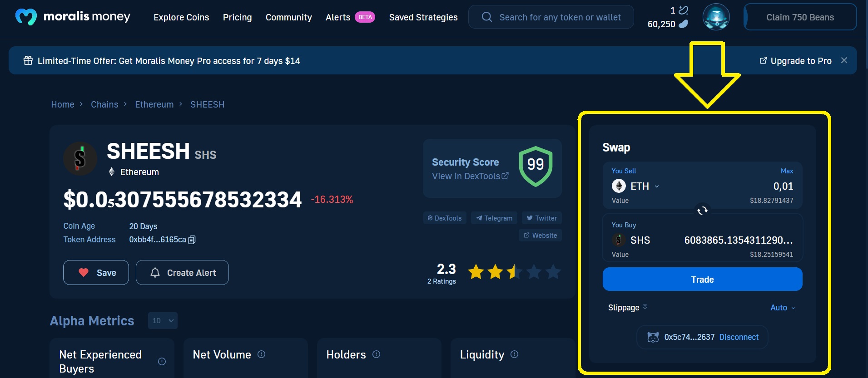Open Alerts beta page
The width and height of the screenshot is (868, 378).
coord(350,17)
